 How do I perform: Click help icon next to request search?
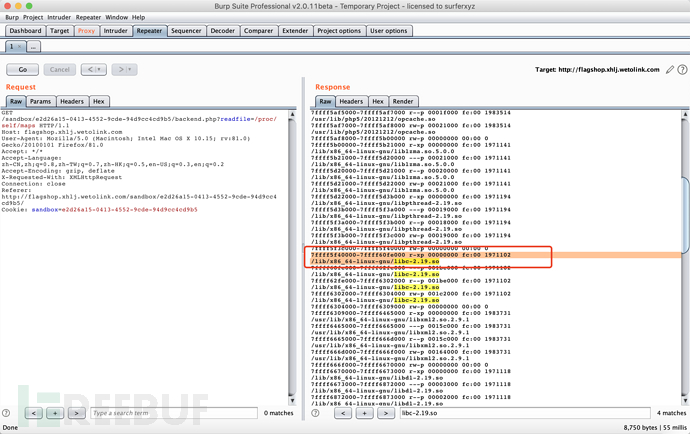coord(6,413)
